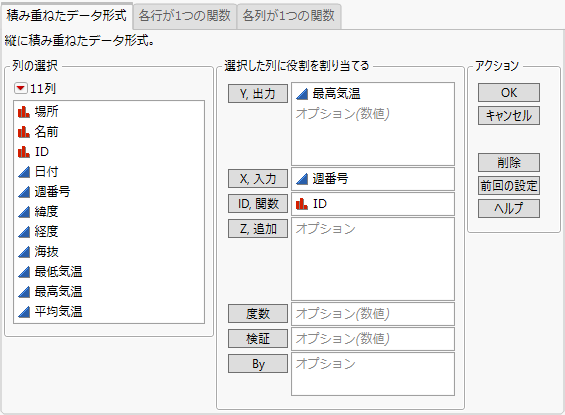Click the ID icon in ID, 関数 box

(x=302, y=204)
